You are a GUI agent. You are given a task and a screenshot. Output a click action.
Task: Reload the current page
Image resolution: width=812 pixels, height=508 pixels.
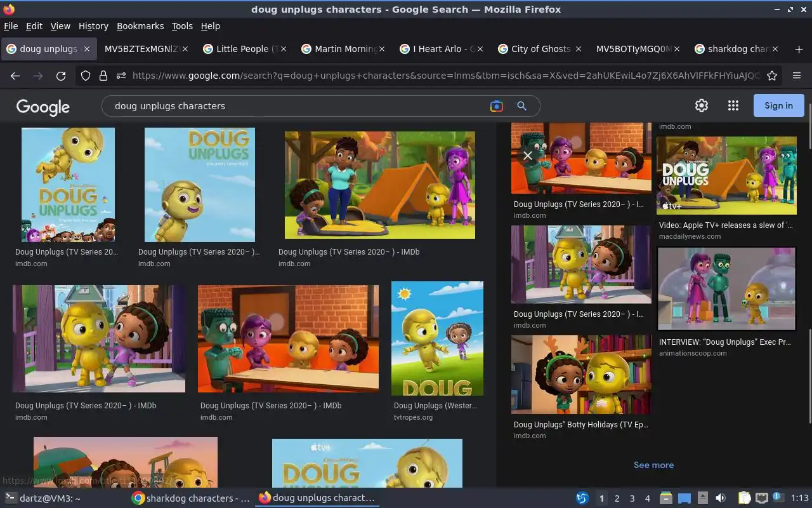(x=61, y=76)
